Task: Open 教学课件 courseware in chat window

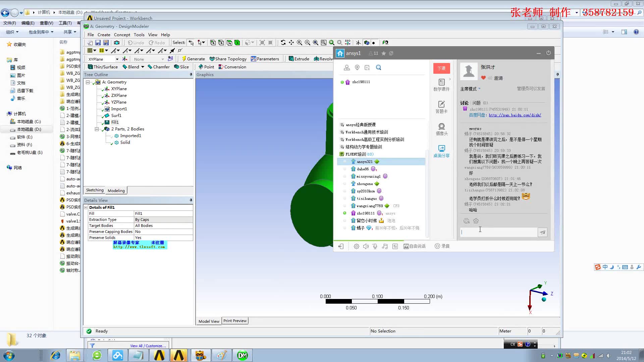Action: [441, 85]
